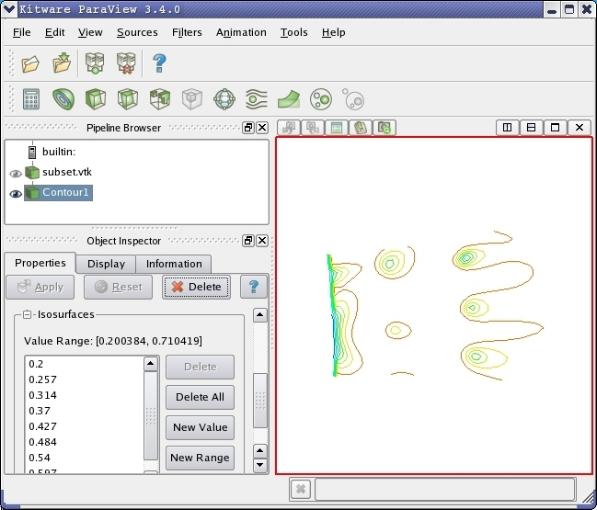Open the Calculator filter
Viewport: 597px width, 510px height.
[x=31, y=99]
